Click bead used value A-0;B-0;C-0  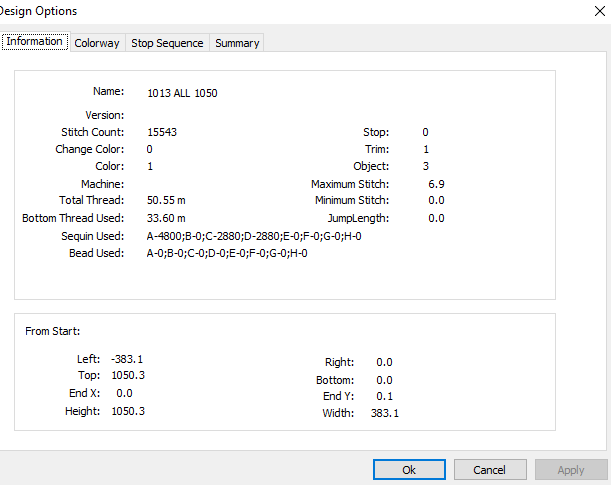pos(227,253)
